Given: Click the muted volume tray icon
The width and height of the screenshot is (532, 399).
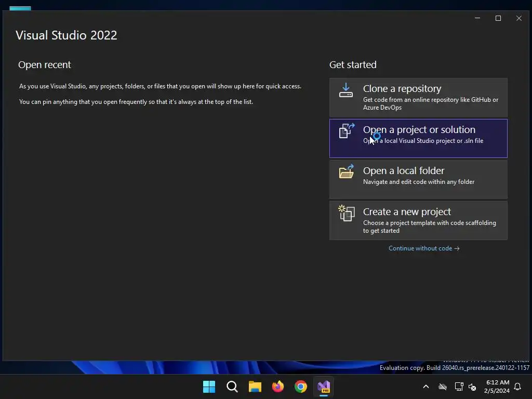Looking at the screenshot, I should tap(472, 387).
